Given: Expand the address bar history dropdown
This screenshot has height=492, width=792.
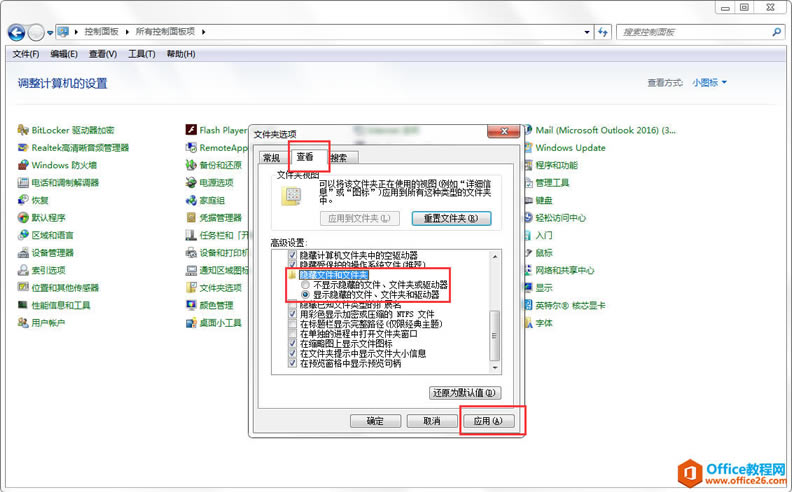Looking at the screenshot, I should [x=586, y=32].
